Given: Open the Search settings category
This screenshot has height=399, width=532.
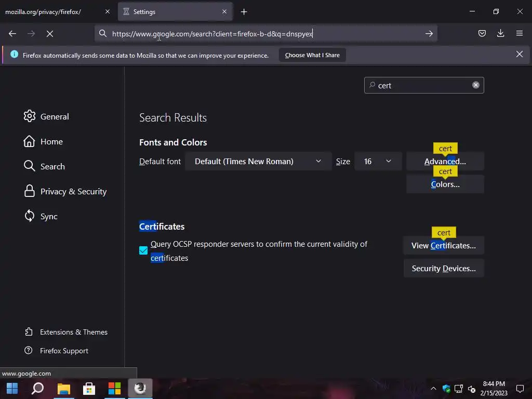Looking at the screenshot, I should pos(44,166).
